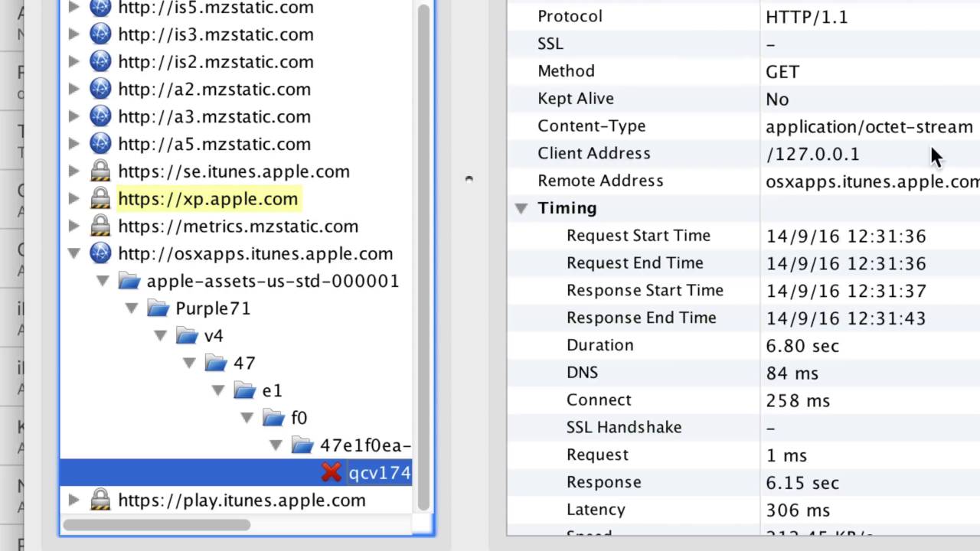Click the Connect value 258 ms
Screen dimensions: 980x551
[798, 401]
